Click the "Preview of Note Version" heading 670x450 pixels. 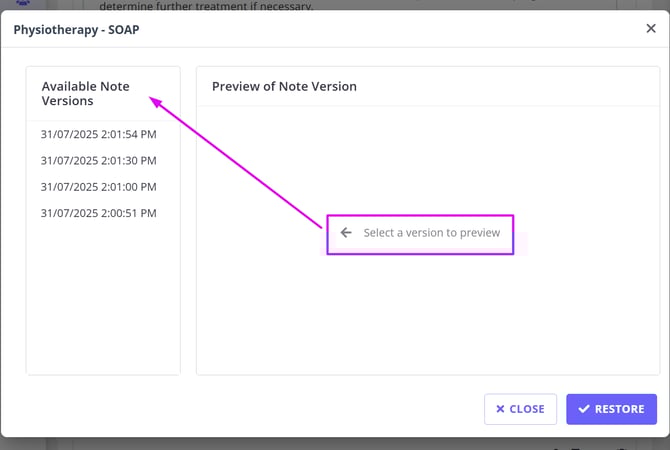click(x=284, y=86)
